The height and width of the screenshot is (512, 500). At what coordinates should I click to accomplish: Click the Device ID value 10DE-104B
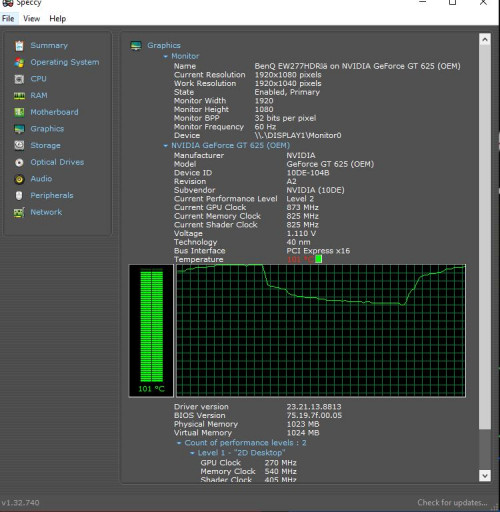tap(308, 173)
